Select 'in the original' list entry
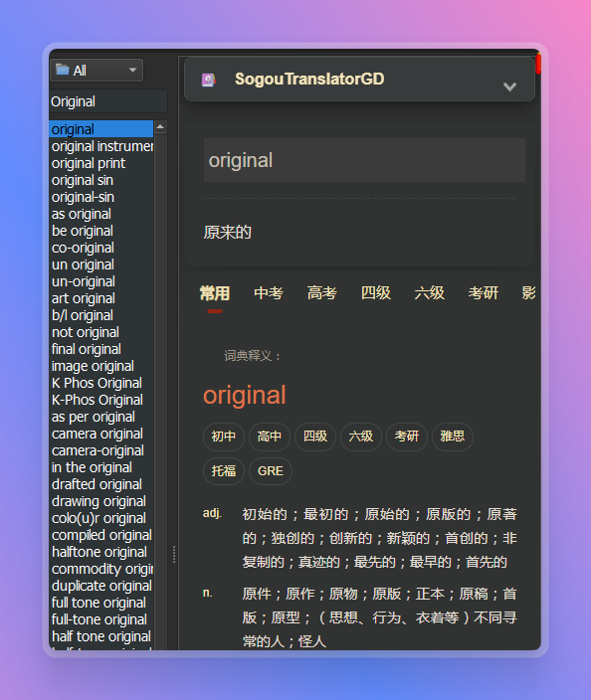Image resolution: width=591 pixels, height=700 pixels. click(100, 468)
